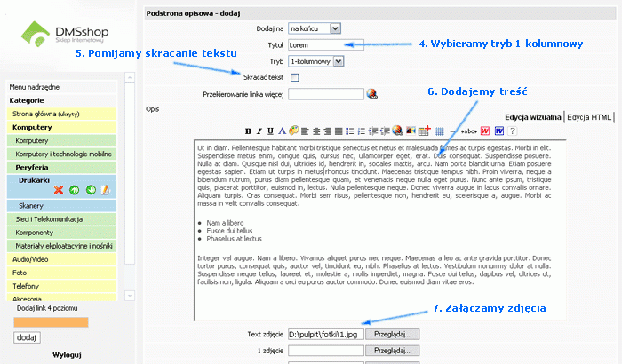622x364 pixels.
Task: Open editor help question mark icon
Action: [x=513, y=131]
